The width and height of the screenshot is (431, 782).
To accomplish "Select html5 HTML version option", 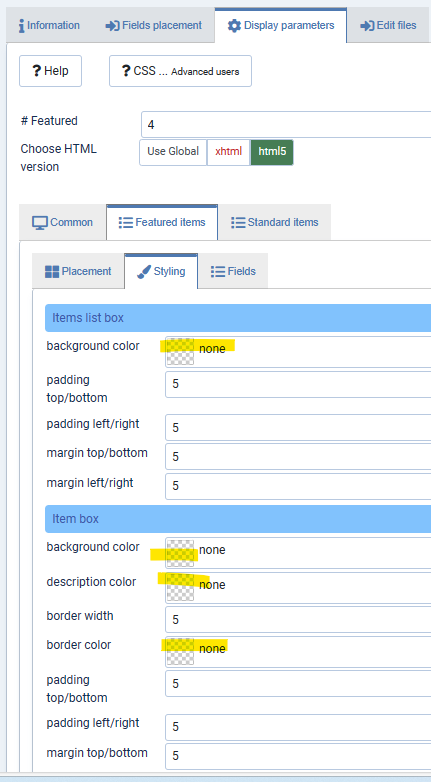I will point(272,152).
